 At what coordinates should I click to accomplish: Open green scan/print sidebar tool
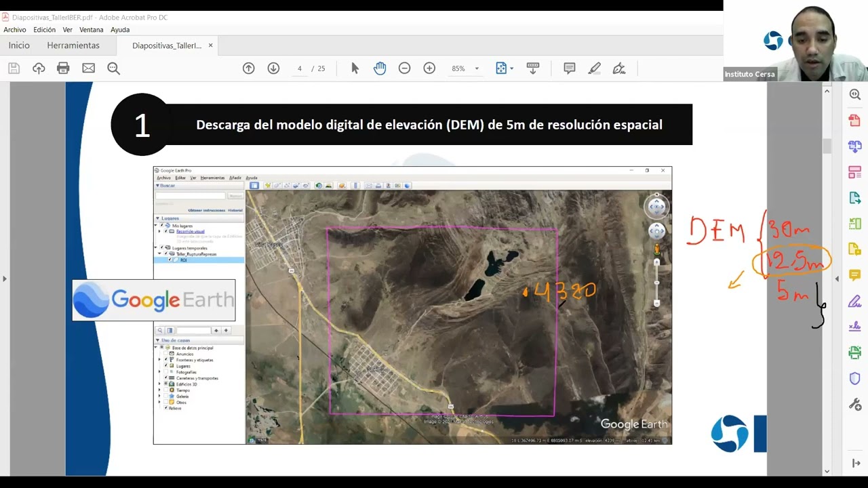(x=855, y=352)
